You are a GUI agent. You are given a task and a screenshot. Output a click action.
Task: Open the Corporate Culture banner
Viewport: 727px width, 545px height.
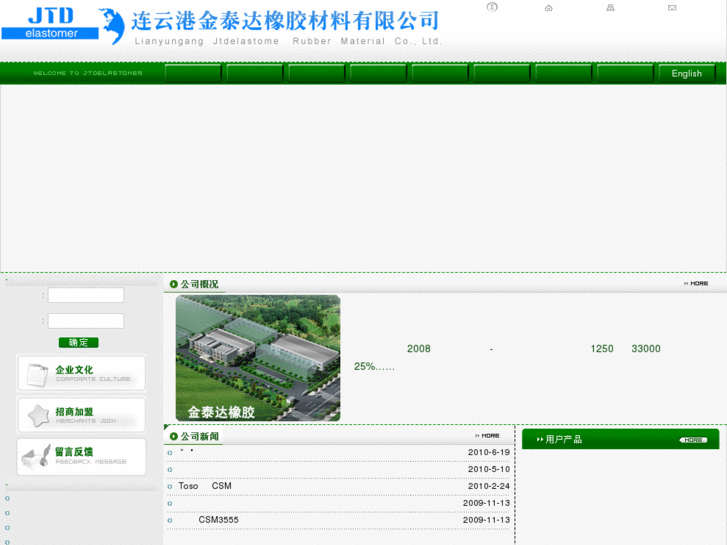[x=81, y=373]
